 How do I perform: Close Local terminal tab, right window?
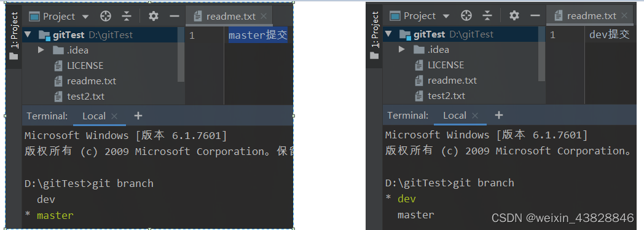tap(475, 116)
